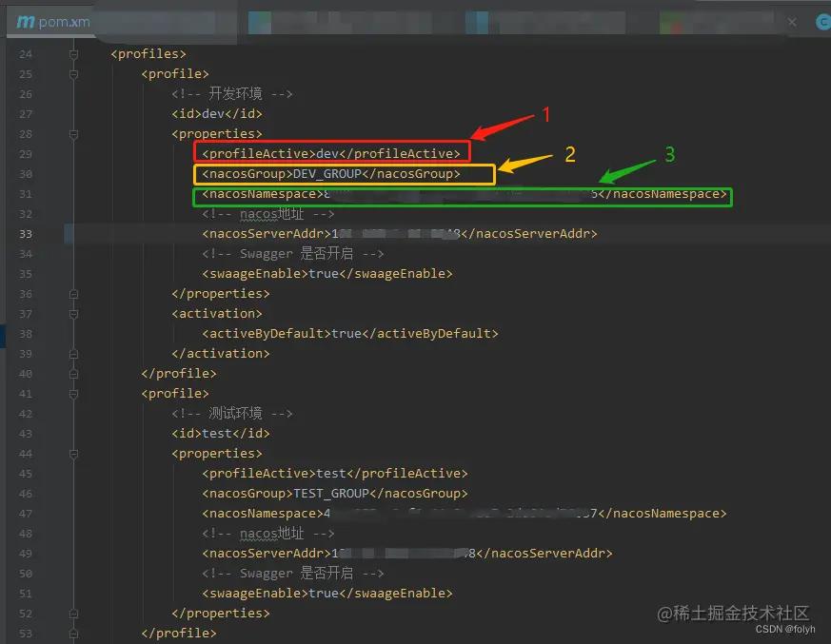The image size is (831, 644).
Task: Click fold end marker at line 40 </profile>
Action: pos(73,374)
